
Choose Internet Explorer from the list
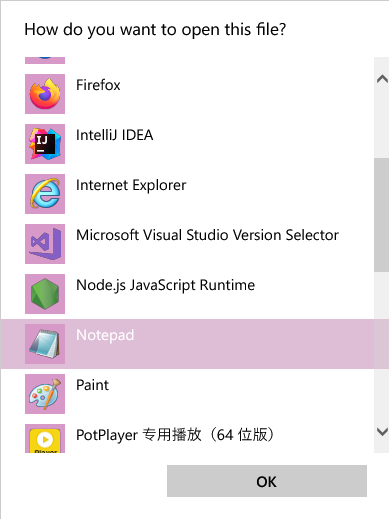131,185
